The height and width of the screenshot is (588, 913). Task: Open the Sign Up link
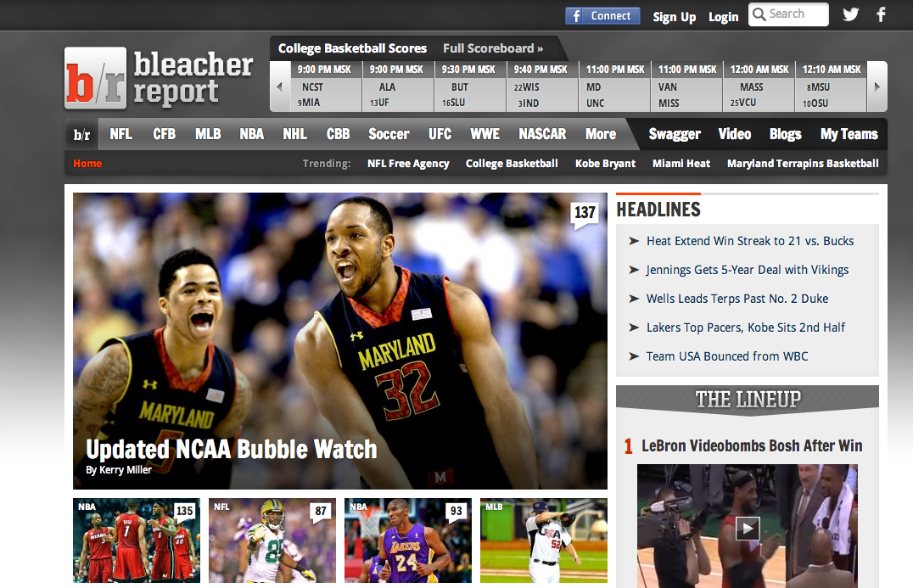tap(675, 17)
